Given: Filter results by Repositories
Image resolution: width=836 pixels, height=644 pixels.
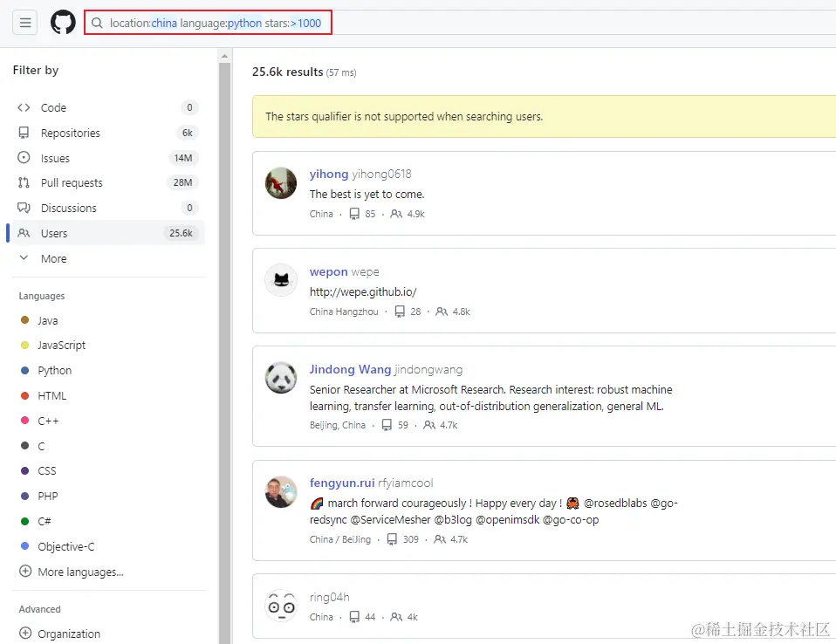Looking at the screenshot, I should pos(108,133).
